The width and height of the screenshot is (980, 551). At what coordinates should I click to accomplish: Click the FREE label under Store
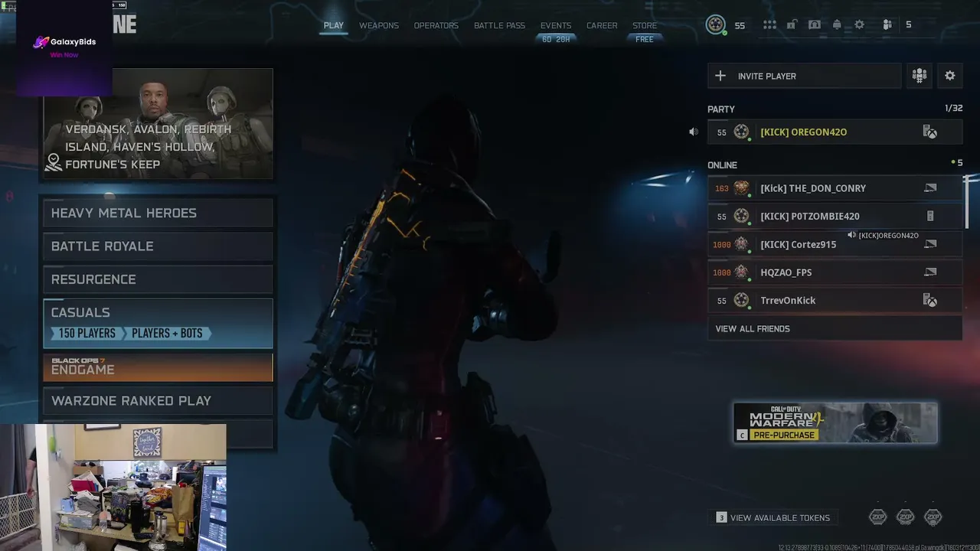coord(645,40)
